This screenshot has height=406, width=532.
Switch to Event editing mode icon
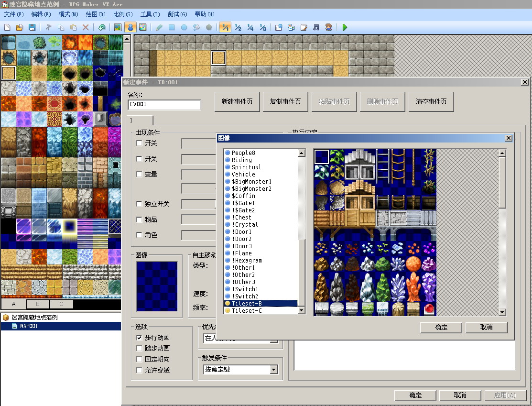coord(130,27)
